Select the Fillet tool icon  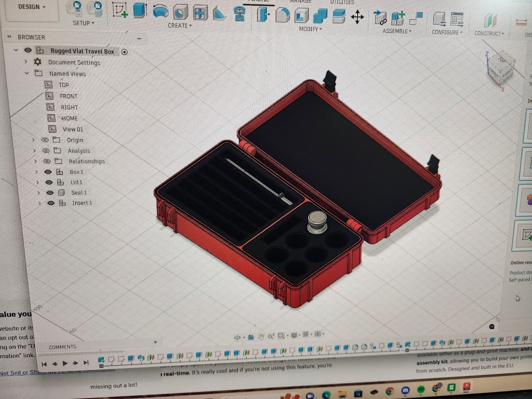pos(282,15)
